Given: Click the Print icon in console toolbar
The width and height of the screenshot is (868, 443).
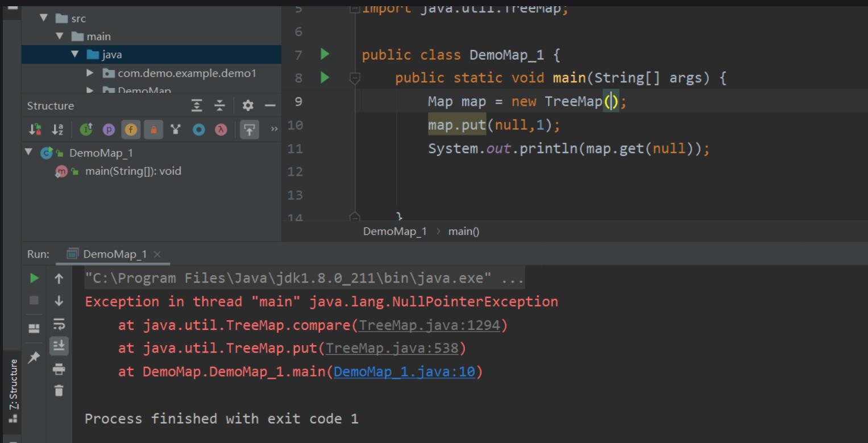Looking at the screenshot, I should pos(59,370).
